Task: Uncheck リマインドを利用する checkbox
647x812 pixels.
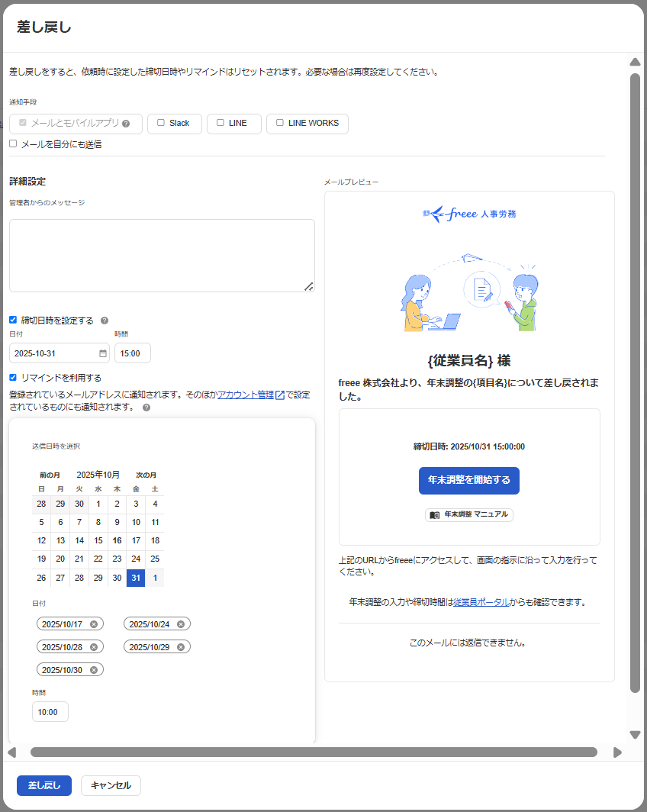Action: tap(13, 377)
